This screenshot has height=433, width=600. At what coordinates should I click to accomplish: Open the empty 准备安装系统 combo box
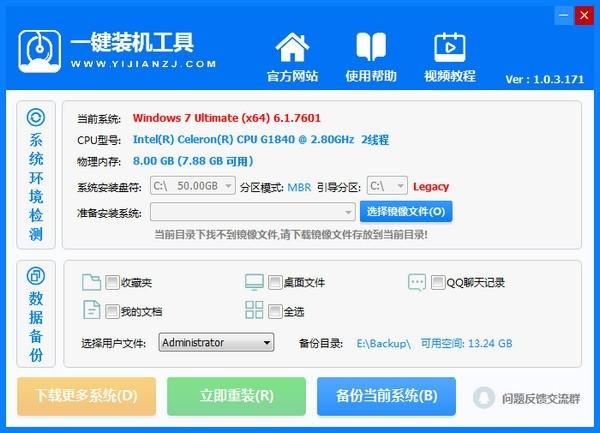coord(253,212)
